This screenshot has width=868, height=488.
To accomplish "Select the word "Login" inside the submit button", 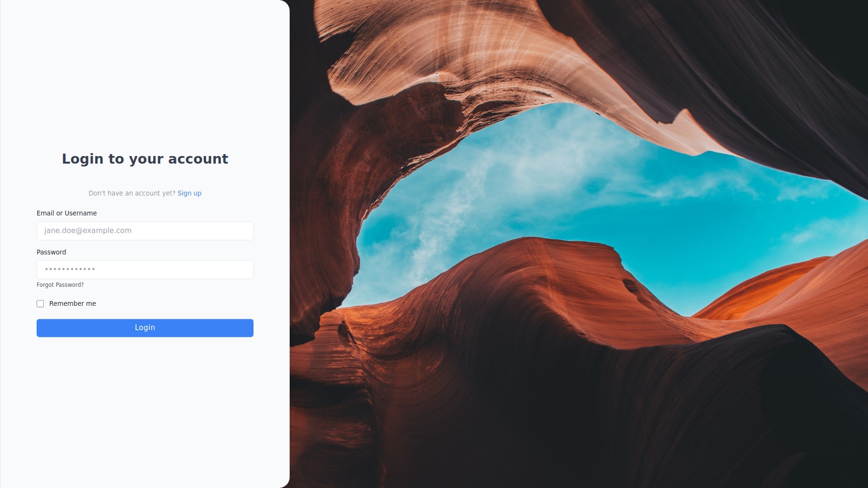I will tap(145, 328).
